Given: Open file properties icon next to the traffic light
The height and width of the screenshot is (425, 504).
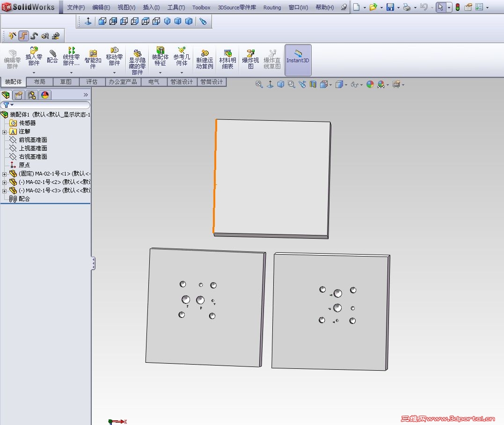Looking at the screenshot, I should [x=468, y=7].
